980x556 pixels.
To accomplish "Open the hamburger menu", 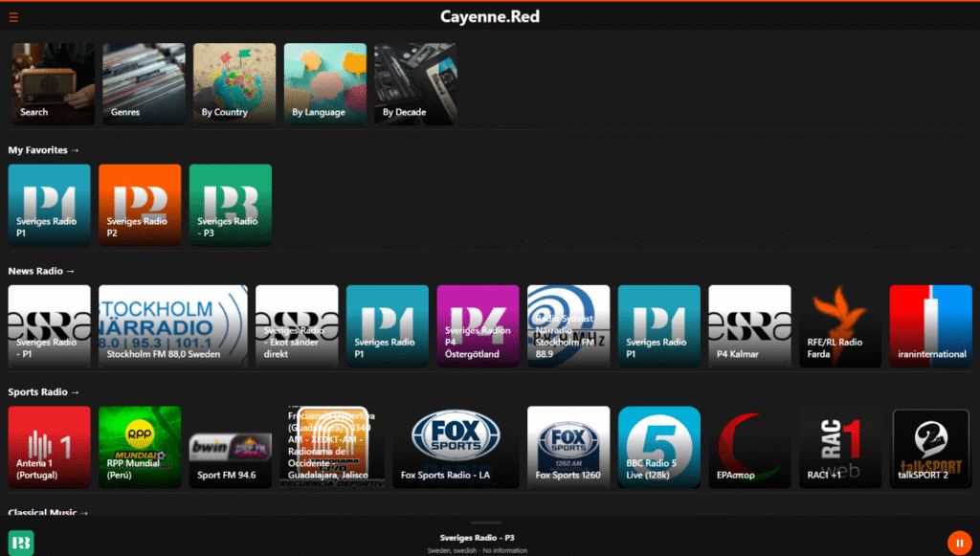I will tap(13, 17).
